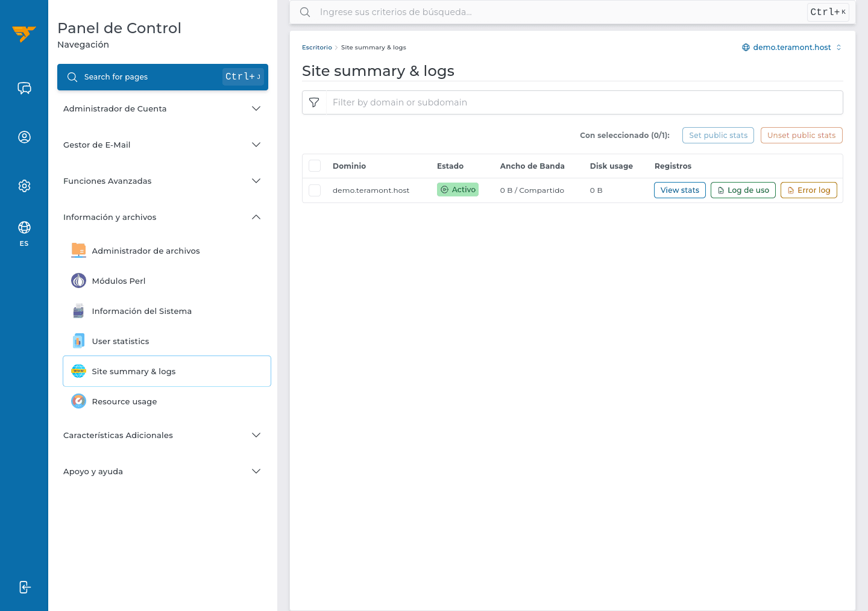Viewport: 868px width, 611px height.
Task: Toggle the select-all checkbox in table header
Action: coord(315,166)
